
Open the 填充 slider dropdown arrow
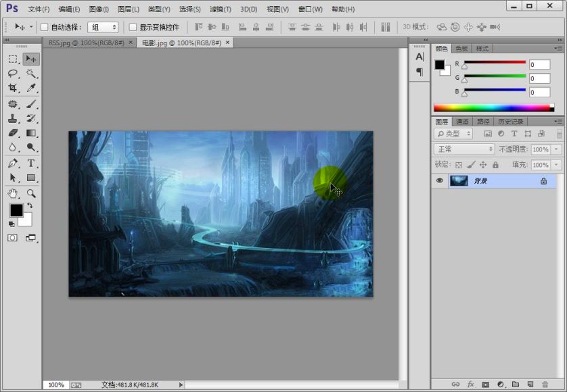coord(557,165)
